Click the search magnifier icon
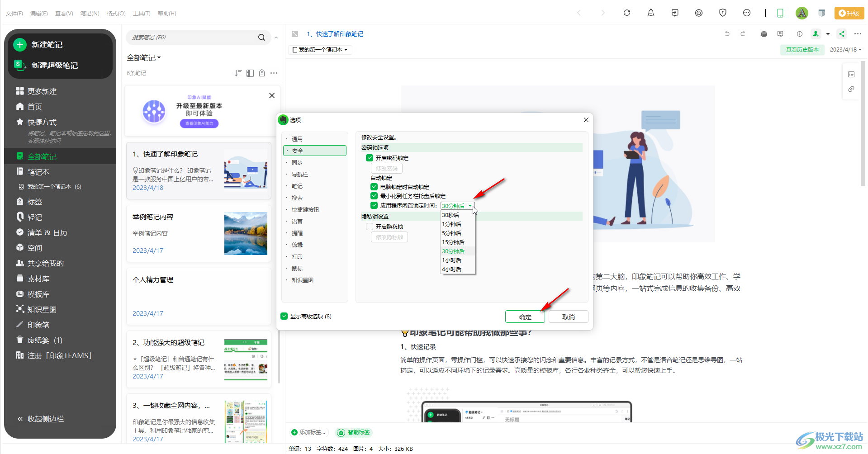Screen dimensions: 868x454 coord(261,38)
